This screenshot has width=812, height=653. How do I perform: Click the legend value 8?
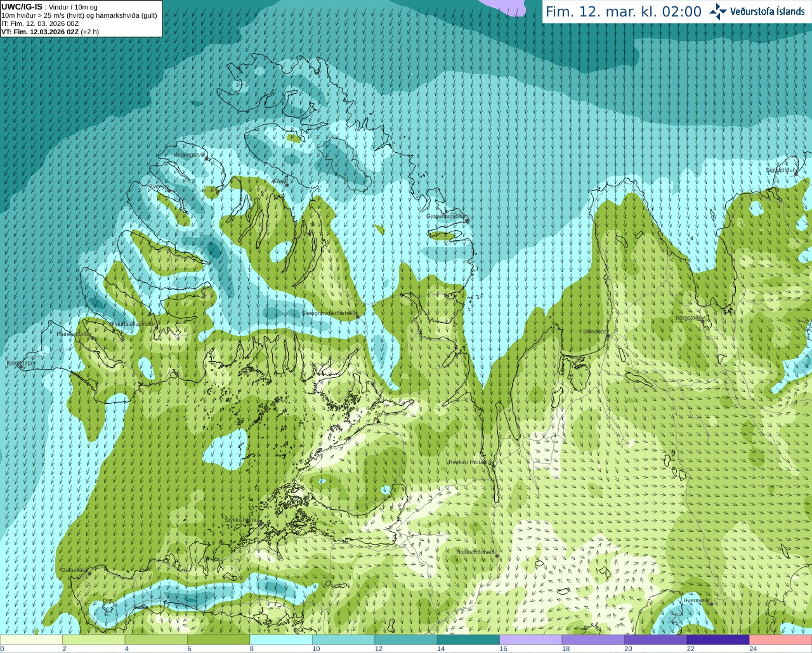[x=252, y=649]
